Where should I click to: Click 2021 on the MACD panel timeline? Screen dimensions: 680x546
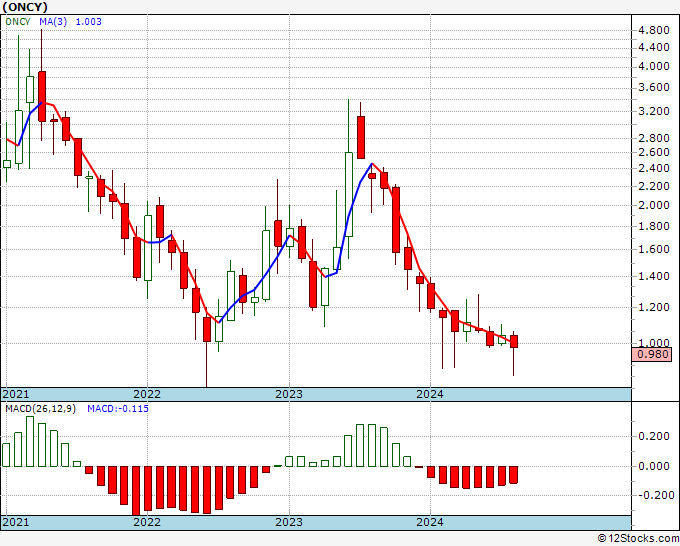click(x=16, y=522)
